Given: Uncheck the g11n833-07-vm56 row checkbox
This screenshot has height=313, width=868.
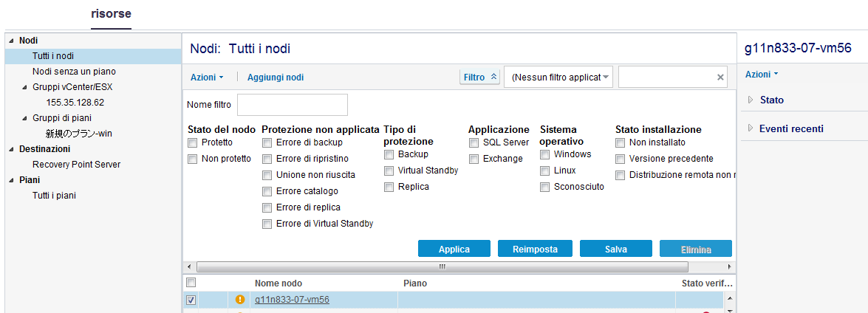Looking at the screenshot, I should pos(191,300).
